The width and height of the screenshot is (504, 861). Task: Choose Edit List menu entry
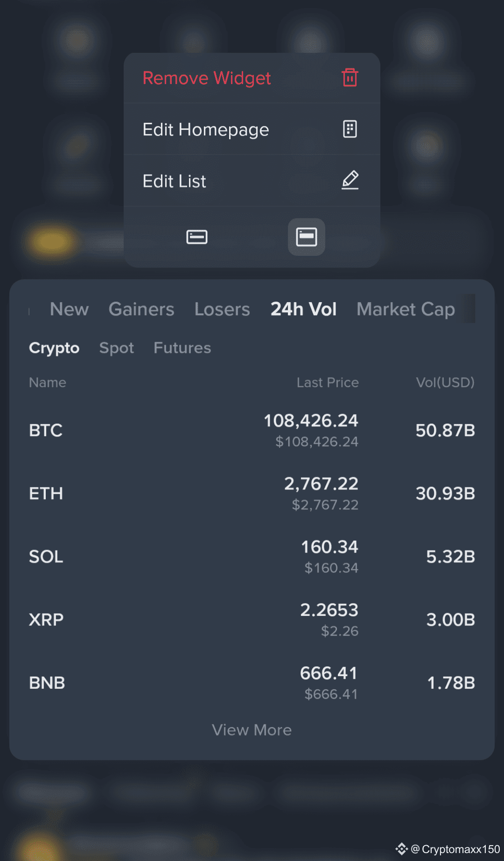pos(252,181)
